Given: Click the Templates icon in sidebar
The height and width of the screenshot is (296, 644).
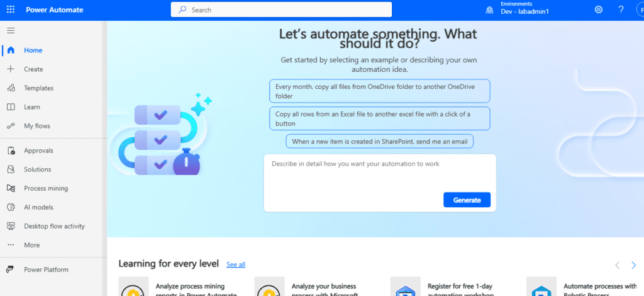Looking at the screenshot, I should (x=11, y=88).
